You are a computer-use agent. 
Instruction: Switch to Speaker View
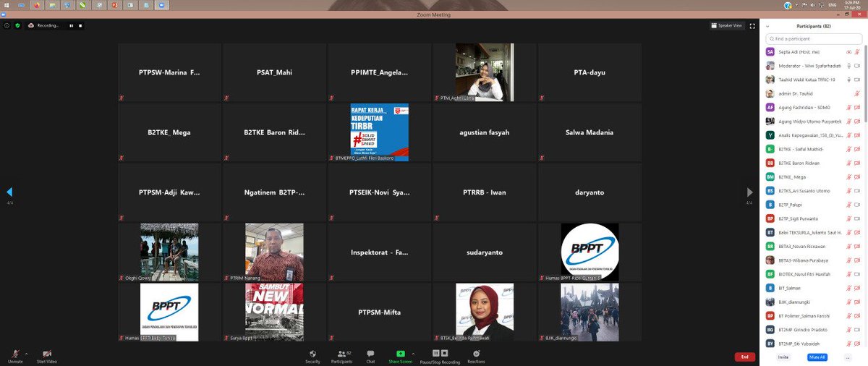pos(727,25)
